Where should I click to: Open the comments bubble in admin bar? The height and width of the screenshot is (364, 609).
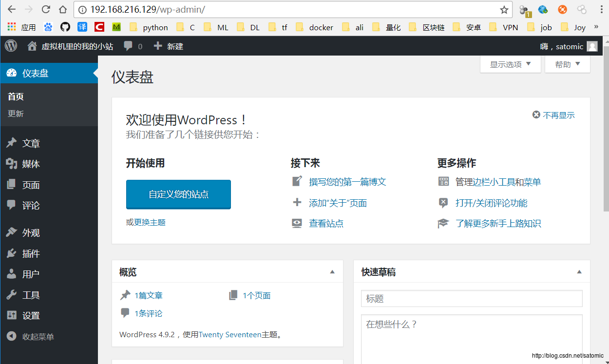(x=128, y=46)
